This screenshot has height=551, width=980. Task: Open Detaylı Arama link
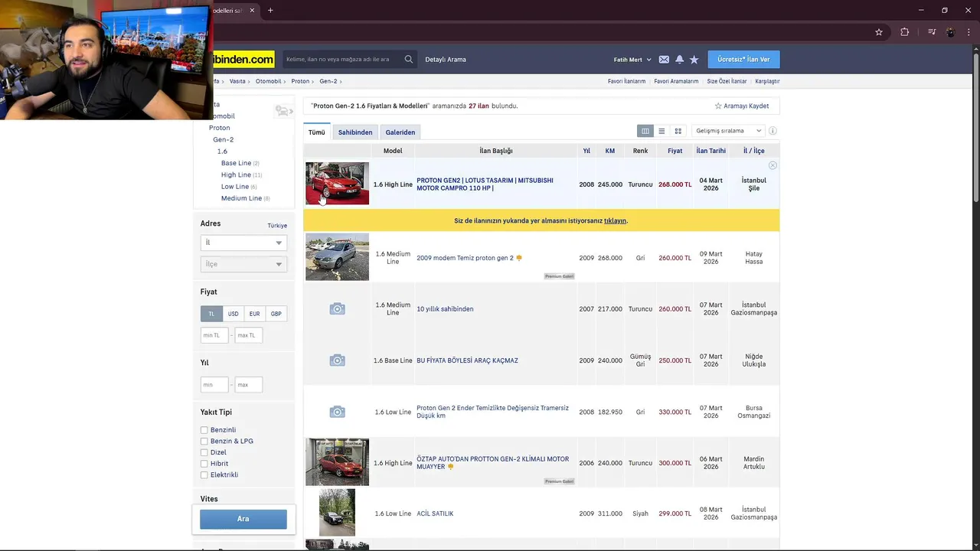pos(446,59)
